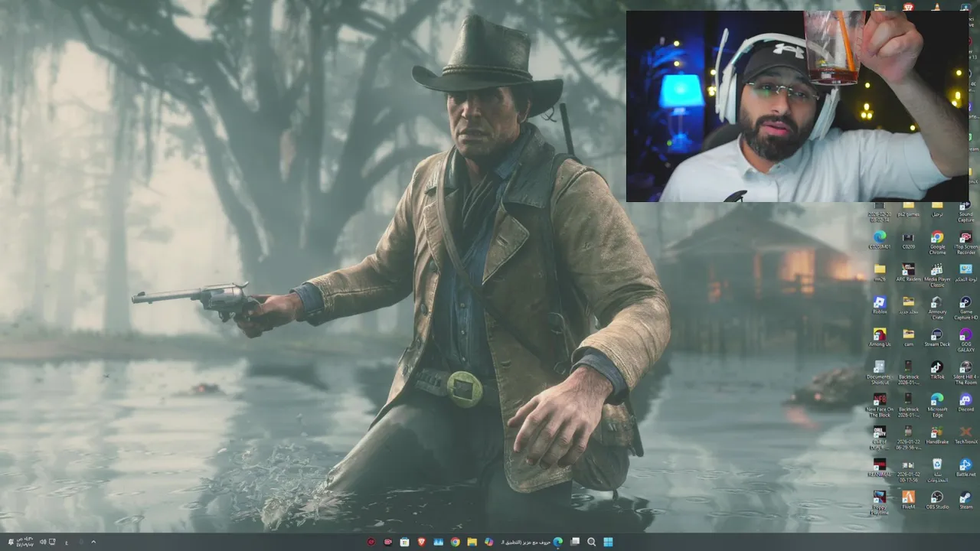Open File Explorer from the taskbar

472,542
